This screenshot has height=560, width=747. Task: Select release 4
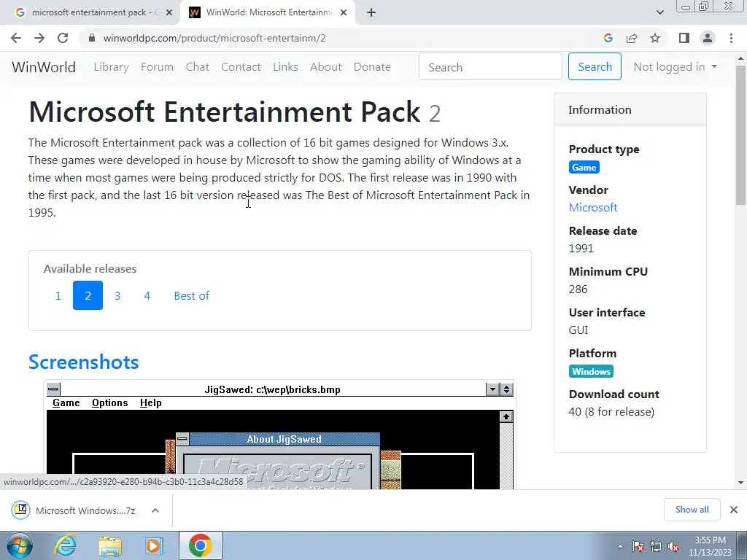pyautogui.click(x=147, y=296)
